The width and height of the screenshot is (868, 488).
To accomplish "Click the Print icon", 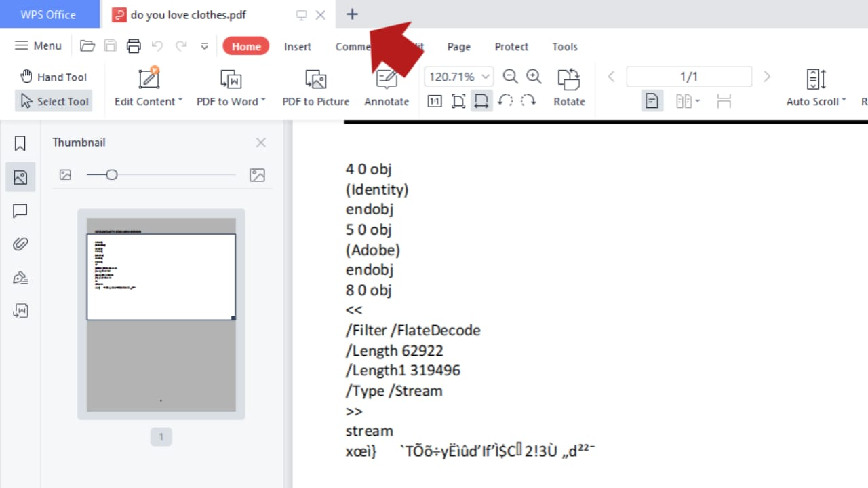I will pos(134,46).
